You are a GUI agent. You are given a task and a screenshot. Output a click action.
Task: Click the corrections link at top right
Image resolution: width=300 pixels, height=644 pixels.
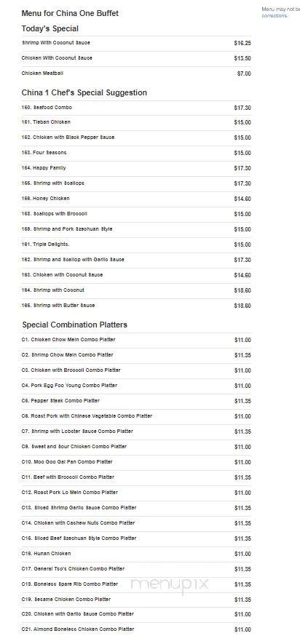point(275,15)
